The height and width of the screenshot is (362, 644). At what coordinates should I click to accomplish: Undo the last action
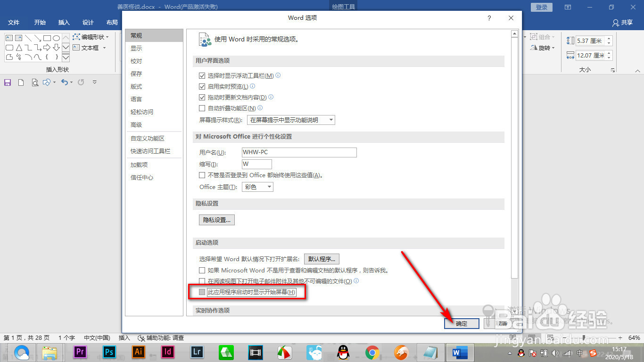65,82
